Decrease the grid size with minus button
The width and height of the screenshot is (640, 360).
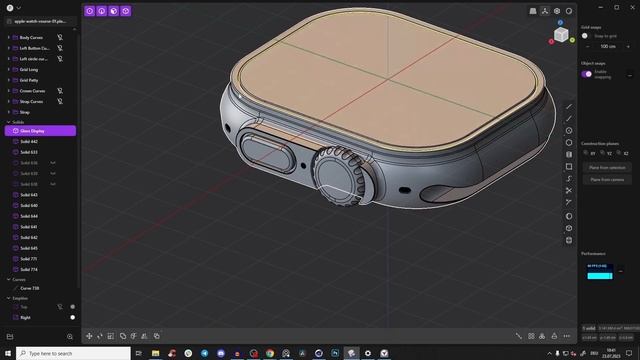588,47
